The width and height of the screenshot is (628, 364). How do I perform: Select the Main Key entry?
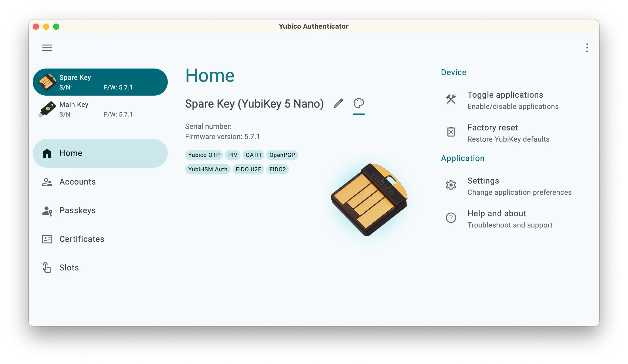[x=100, y=109]
